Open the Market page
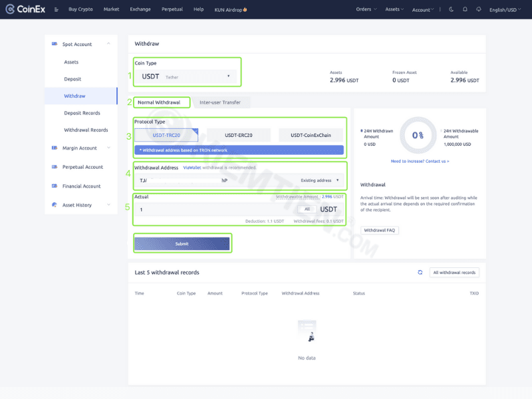The height and width of the screenshot is (399, 532). pos(111,9)
